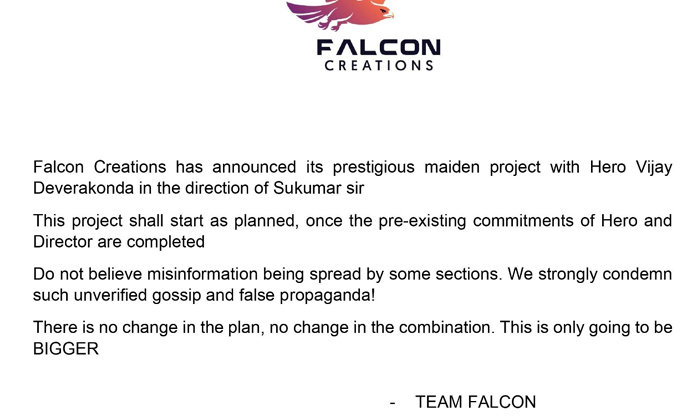
Task: Click the falcon bird logo graphic
Action: click(341, 15)
